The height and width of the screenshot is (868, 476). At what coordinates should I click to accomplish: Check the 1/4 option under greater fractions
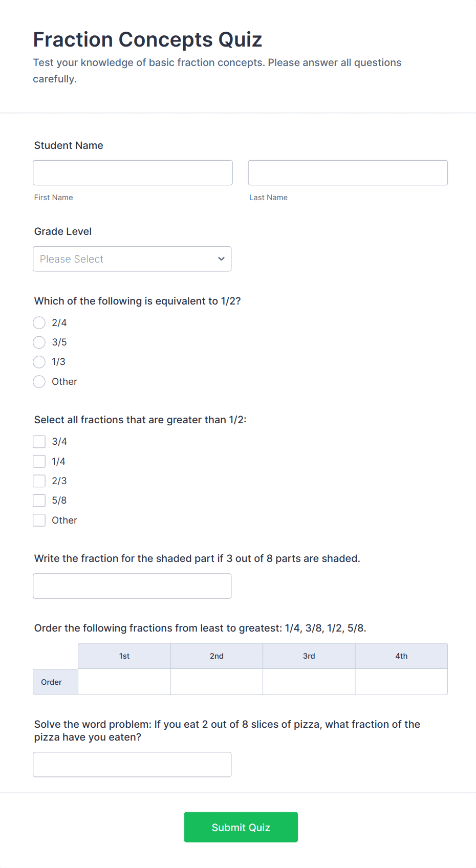[x=39, y=461]
